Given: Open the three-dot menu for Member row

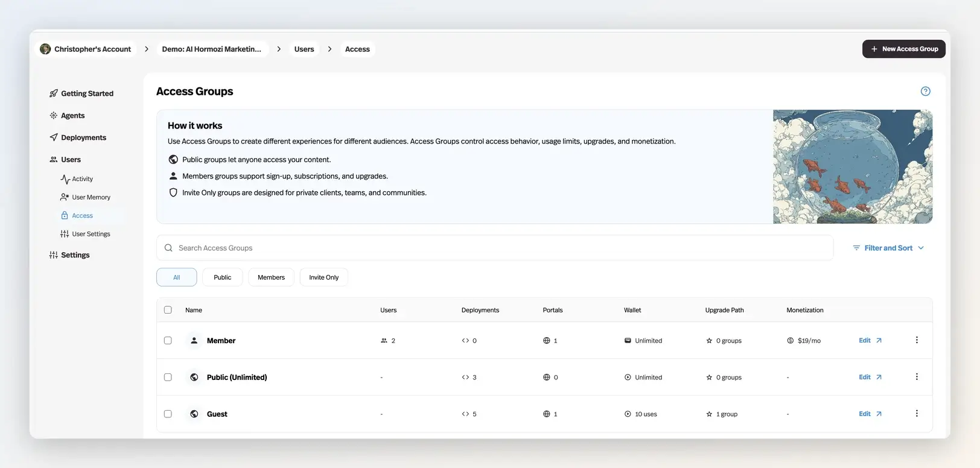Looking at the screenshot, I should pos(917,340).
